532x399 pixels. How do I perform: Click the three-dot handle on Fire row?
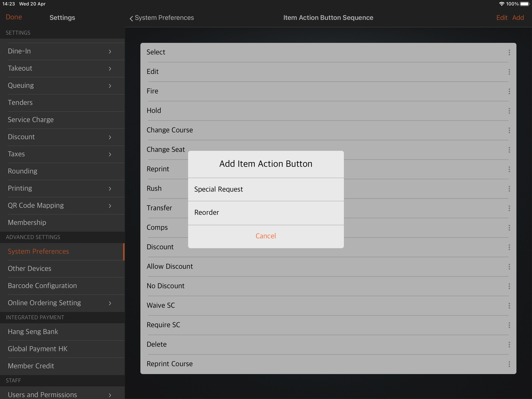click(x=509, y=91)
